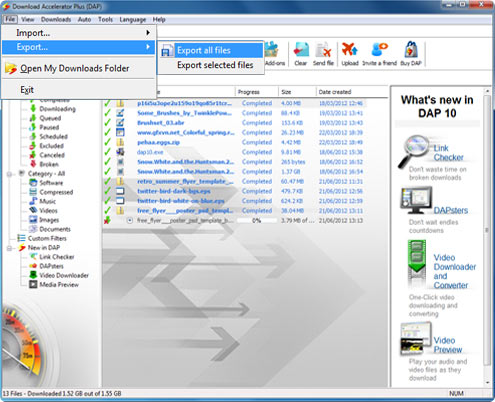
Task: Choose Export all files
Action: 211,50
